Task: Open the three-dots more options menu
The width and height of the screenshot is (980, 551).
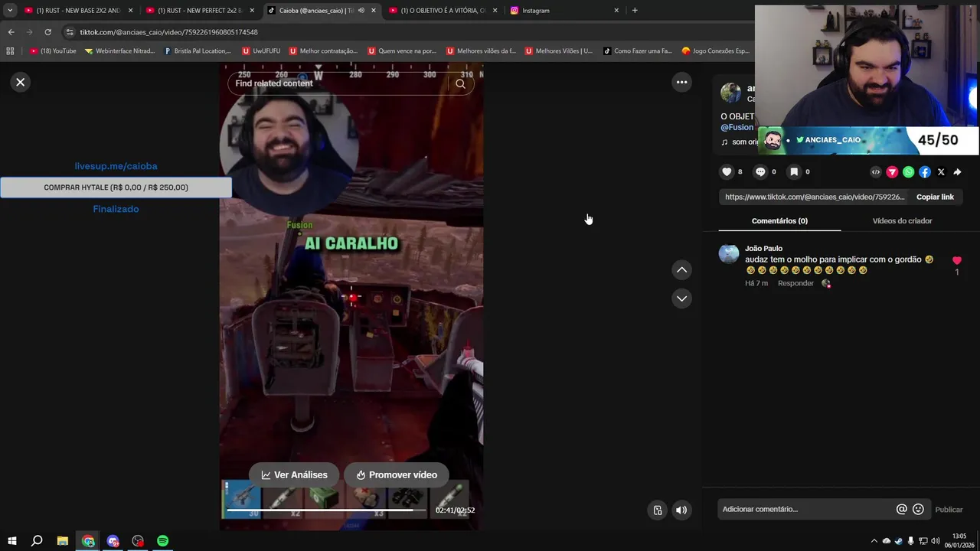Action: (681, 82)
